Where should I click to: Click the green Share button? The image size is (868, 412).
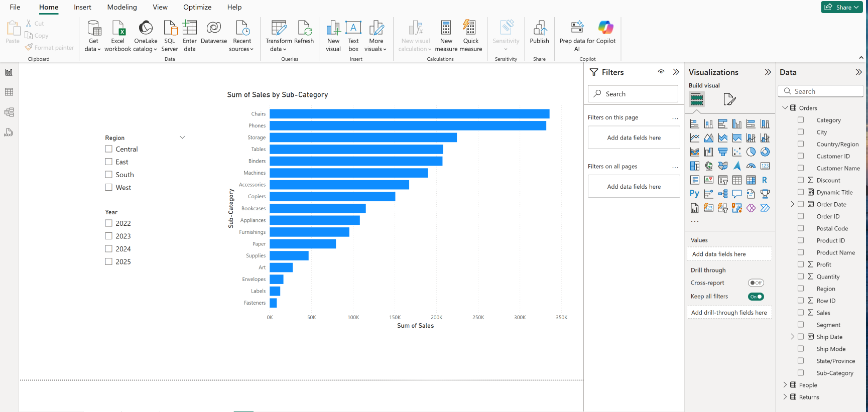842,7
